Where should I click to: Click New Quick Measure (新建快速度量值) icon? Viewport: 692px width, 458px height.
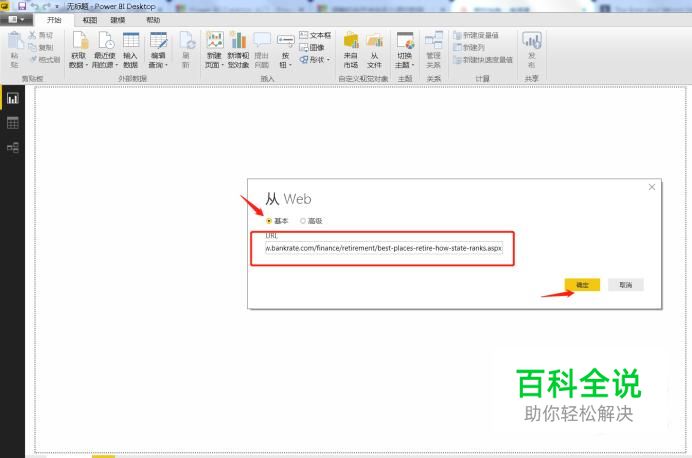click(457, 60)
